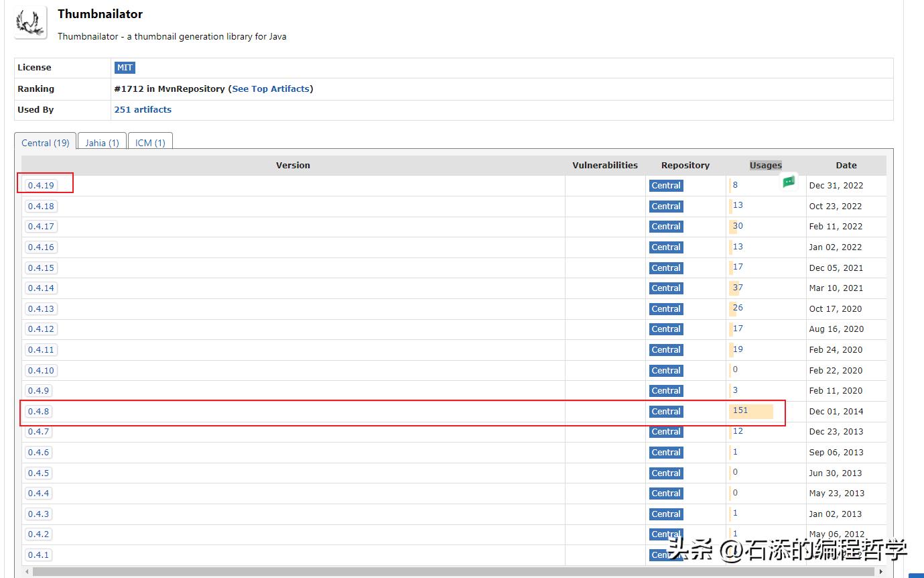Switch to the ICM (1) tab
This screenshot has width=924, height=578.
150,143
